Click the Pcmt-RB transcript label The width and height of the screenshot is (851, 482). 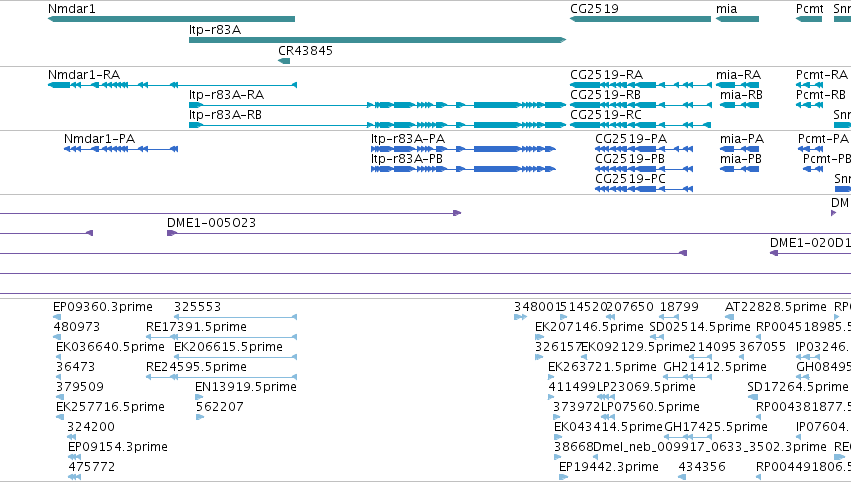coord(821,94)
